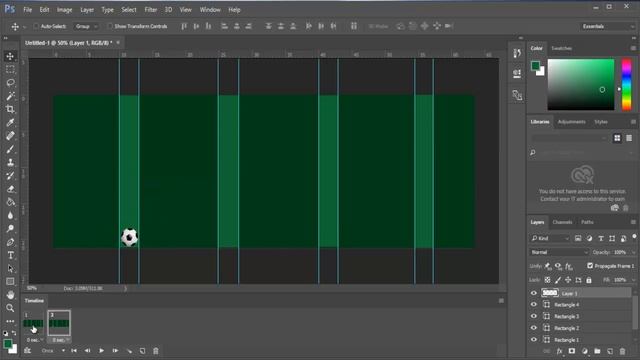The image size is (640, 360).
Task: Open the Filter menu
Action: 151,10
